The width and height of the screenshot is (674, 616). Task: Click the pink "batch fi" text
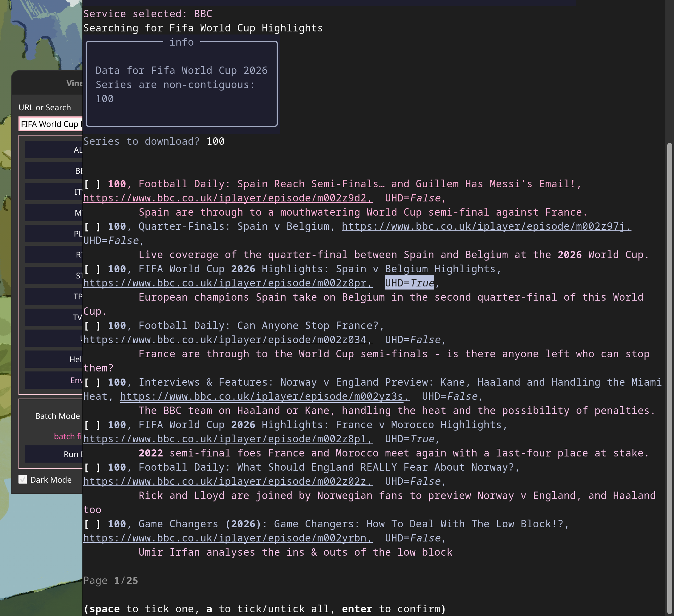click(68, 436)
